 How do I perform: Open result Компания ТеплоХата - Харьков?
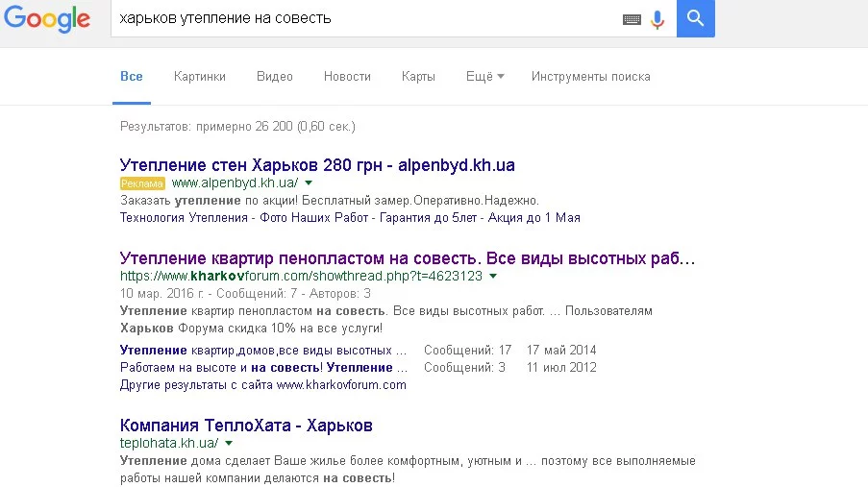pyautogui.click(x=246, y=425)
